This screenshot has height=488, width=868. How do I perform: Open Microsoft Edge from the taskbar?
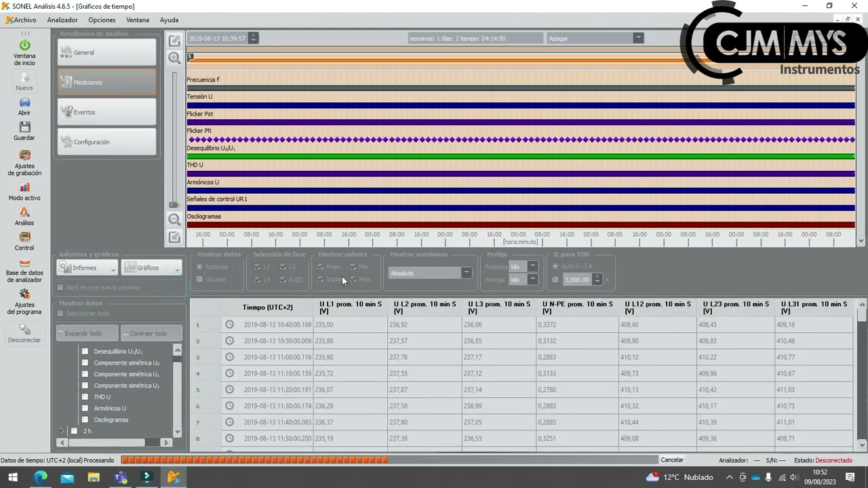point(41,477)
